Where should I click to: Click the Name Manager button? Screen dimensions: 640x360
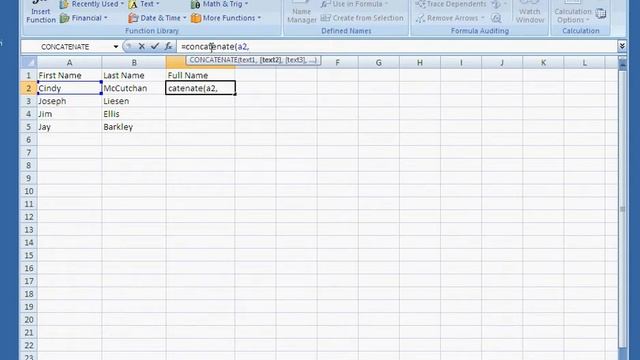tap(301, 12)
